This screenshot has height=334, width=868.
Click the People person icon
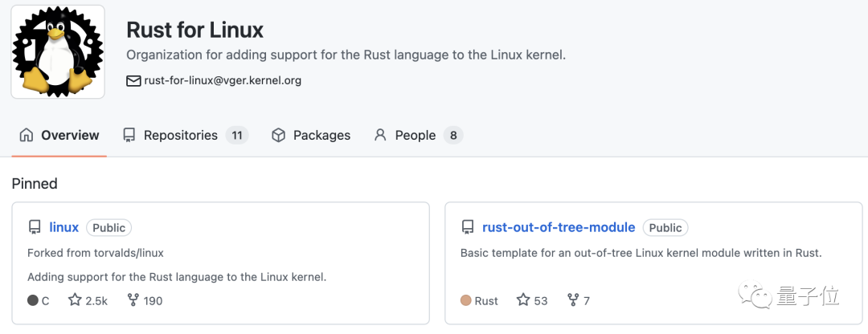381,135
